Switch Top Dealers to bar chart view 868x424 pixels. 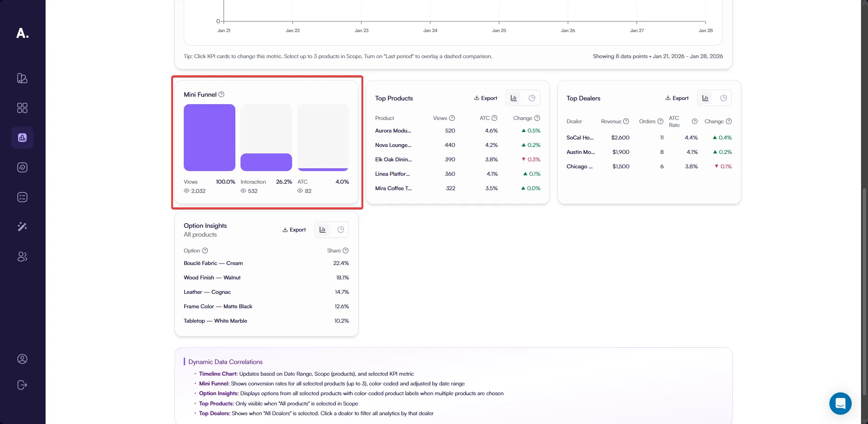pyautogui.click(x=705, y=98)
